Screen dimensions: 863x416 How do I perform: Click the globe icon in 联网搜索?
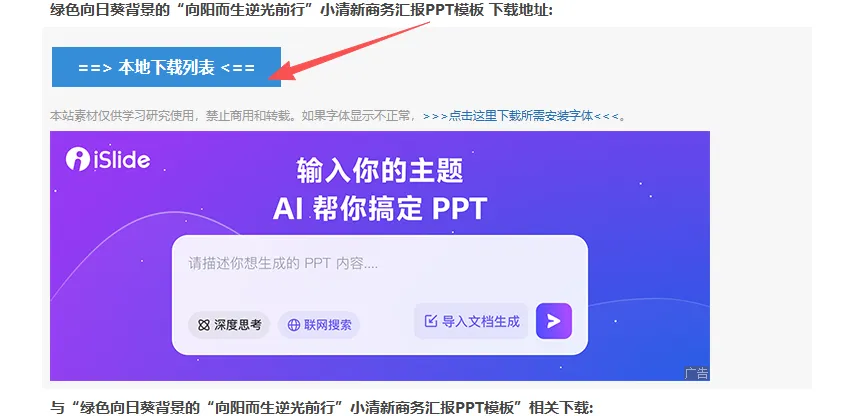(x=294, y=325)
